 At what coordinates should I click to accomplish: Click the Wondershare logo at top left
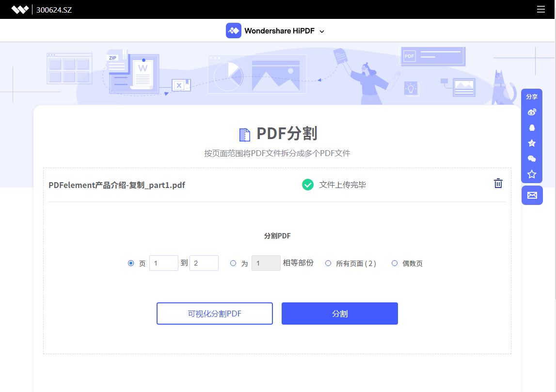20,10
